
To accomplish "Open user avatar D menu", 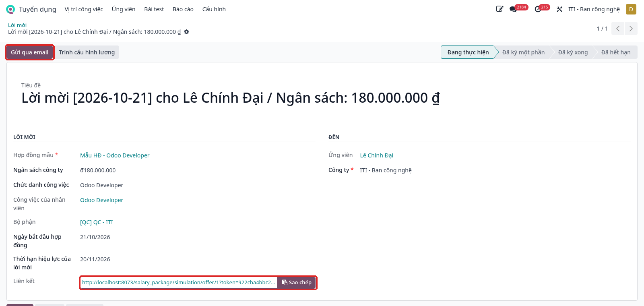I will tap(631, 9).
